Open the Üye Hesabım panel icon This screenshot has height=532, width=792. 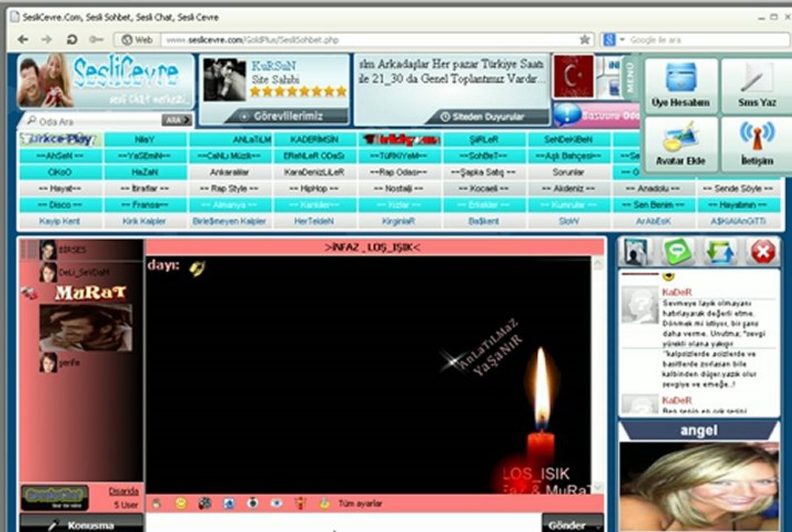click(680, 85)
